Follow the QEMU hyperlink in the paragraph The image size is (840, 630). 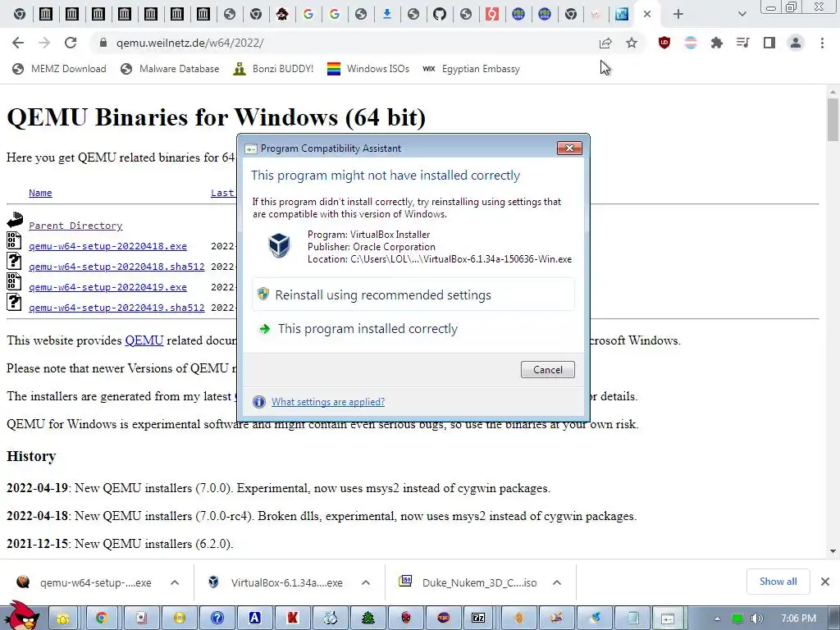pos(144,340)
